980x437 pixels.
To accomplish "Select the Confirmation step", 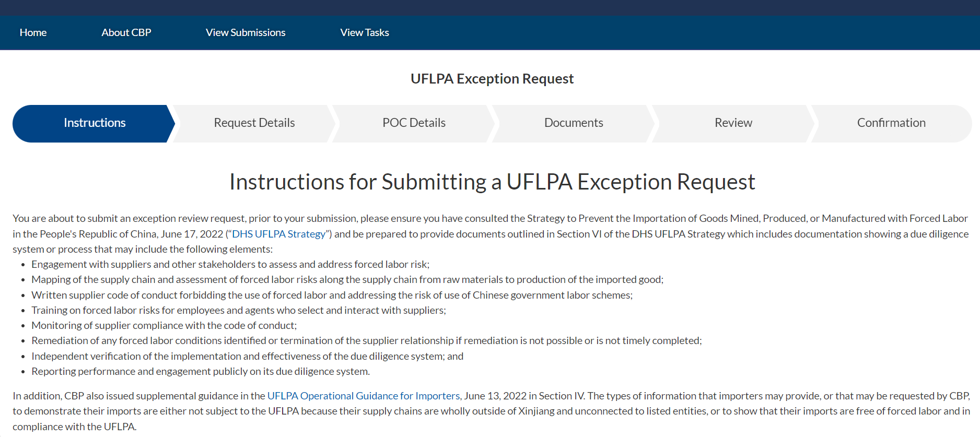I will [891, 123].
